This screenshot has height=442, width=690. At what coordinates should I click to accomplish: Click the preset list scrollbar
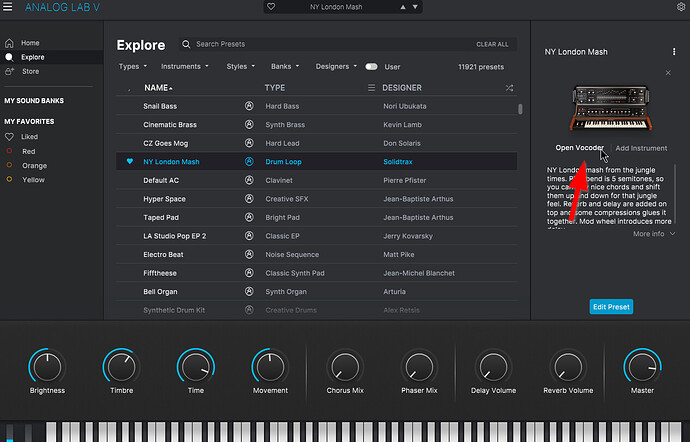point(520,109)
